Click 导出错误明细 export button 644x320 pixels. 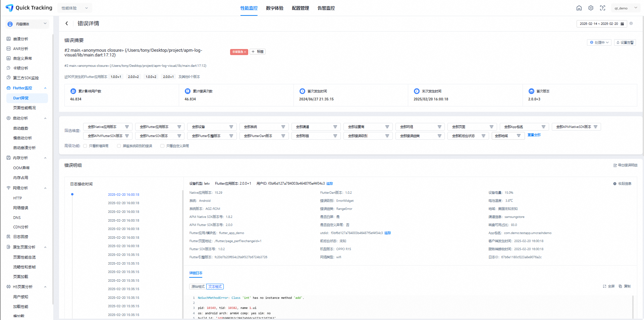pos(625,165)
